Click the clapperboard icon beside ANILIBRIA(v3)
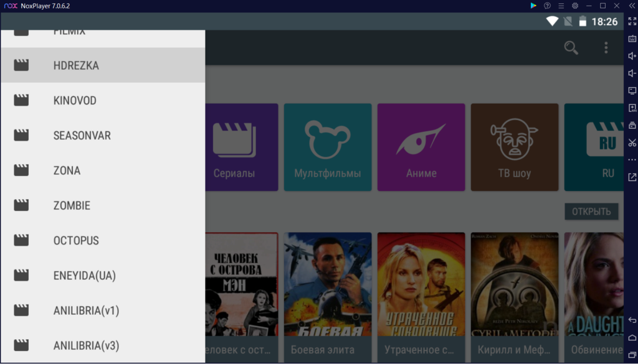 tap(21, 345)
